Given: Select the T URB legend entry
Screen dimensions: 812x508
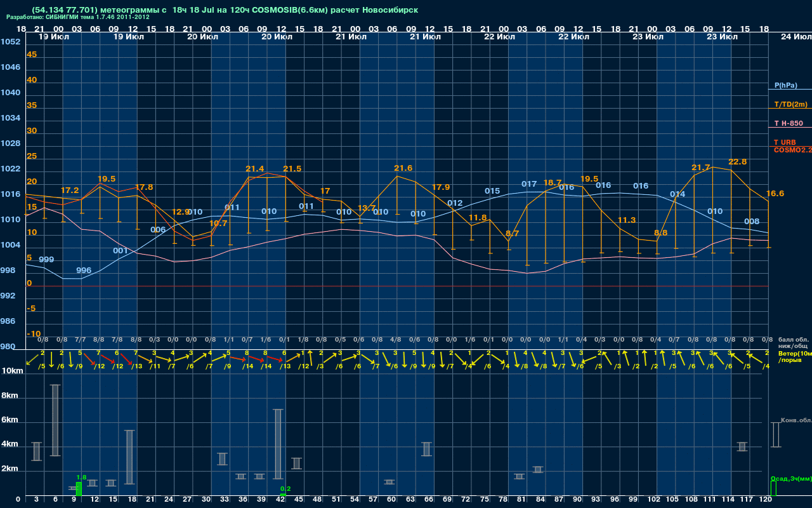Looking at the screenshot, I should [785, 142].
